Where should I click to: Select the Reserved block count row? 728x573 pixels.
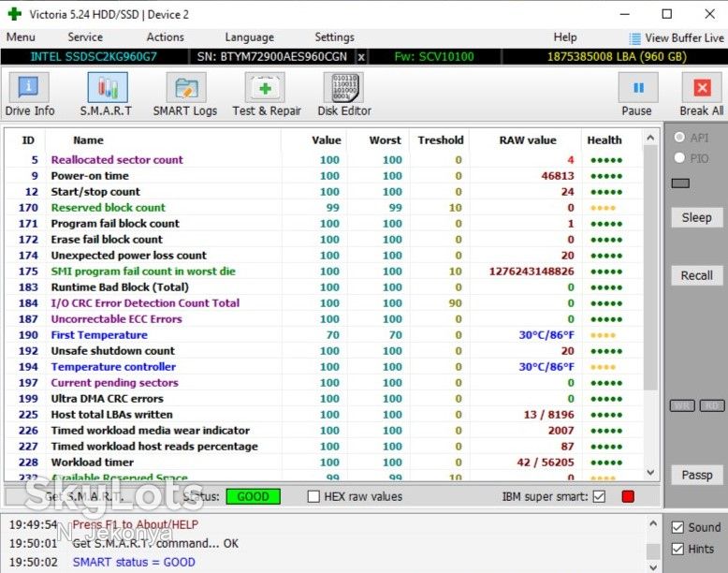click(x=324, y=208)
